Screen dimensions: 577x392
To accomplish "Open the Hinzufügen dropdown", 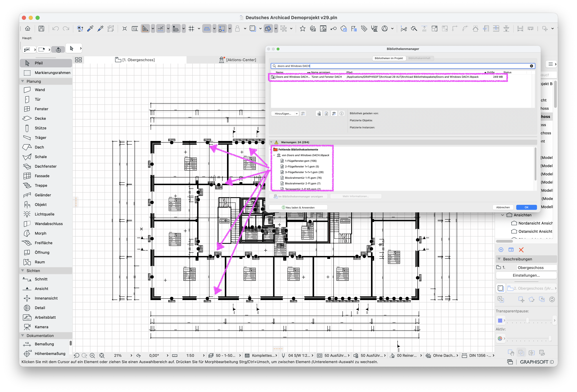I will (x=285, y=113).
